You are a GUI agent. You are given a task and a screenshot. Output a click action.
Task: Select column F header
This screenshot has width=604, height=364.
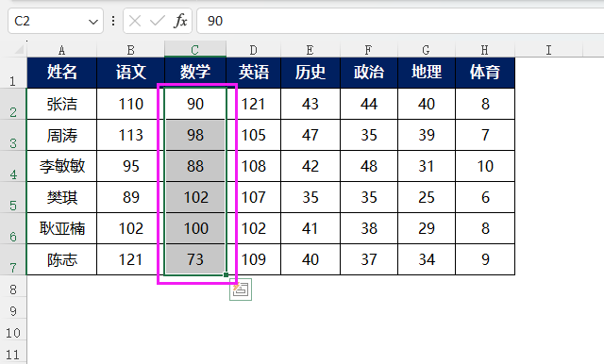[x=369, y=50]
